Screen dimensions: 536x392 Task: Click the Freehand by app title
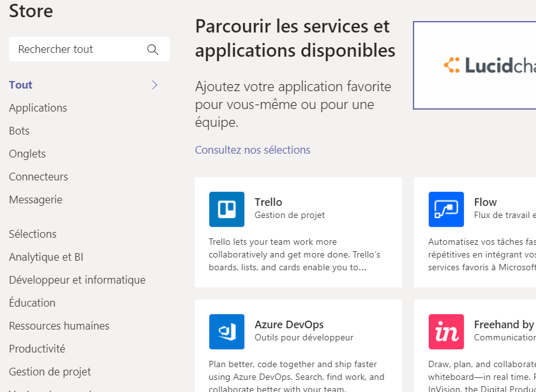click(504, 324)
